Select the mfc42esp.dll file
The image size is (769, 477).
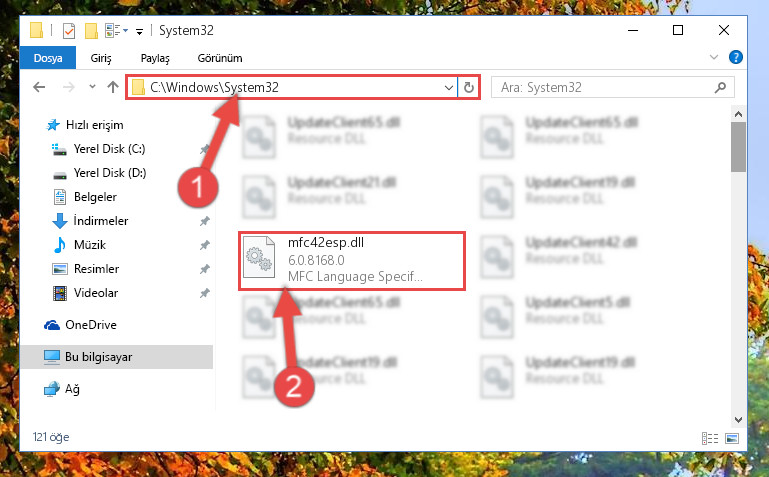coord(352,261)
